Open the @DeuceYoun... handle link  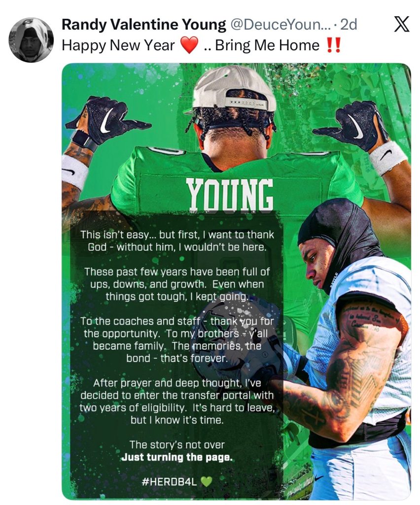(x=280, y=25)
